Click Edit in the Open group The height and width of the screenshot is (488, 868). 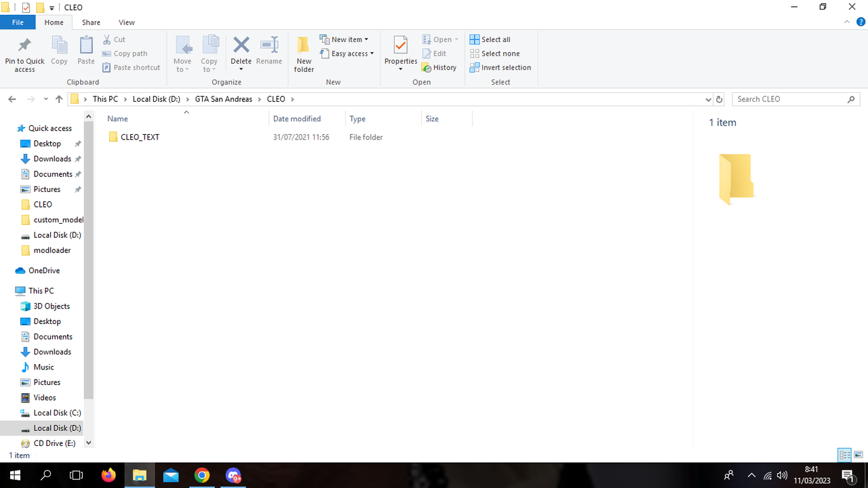(x=434, y=54)
